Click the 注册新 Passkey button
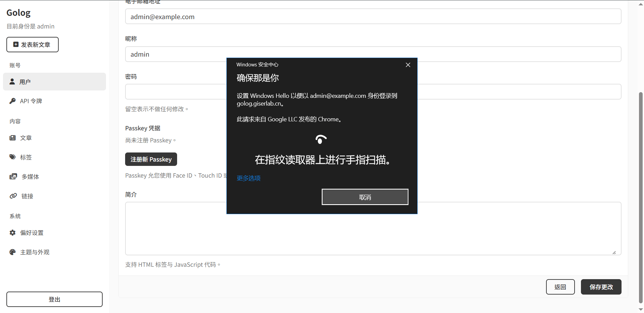Screen dimensions: 644x313 [x=151, y=159]
